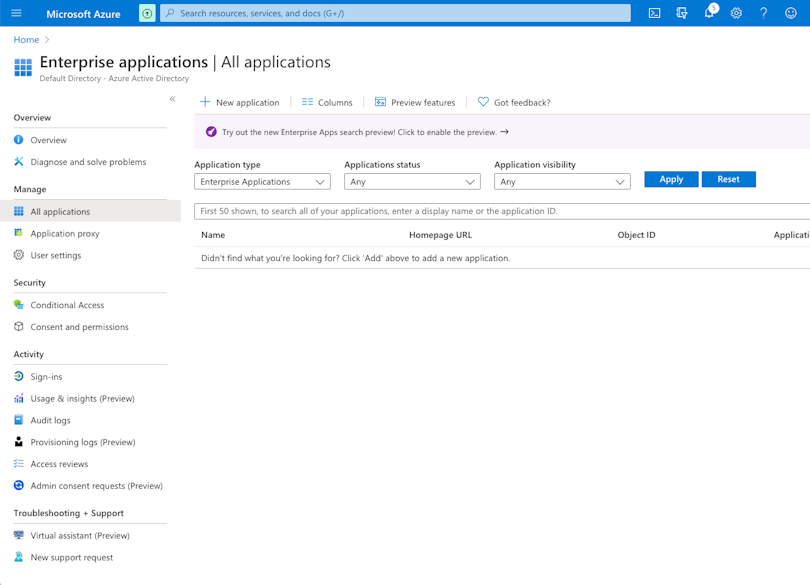Sort by the Name column header
The image size is (810, 585).
213,235
